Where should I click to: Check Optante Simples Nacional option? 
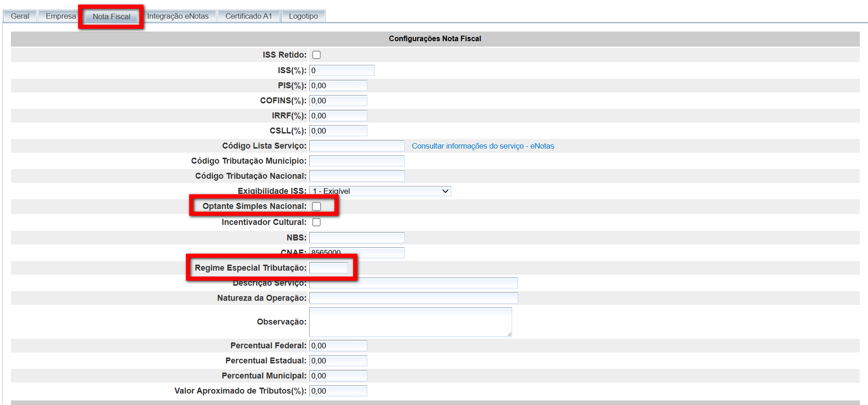pos(316,206)
